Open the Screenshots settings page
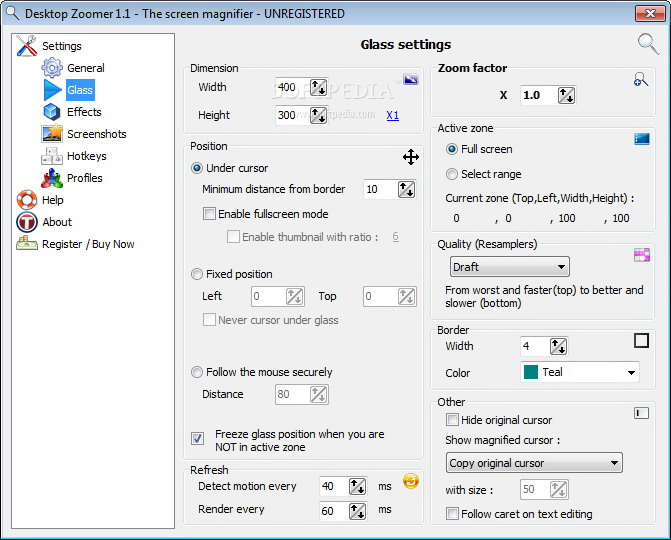This screenshot has height=540, width=671. [96, 134]
